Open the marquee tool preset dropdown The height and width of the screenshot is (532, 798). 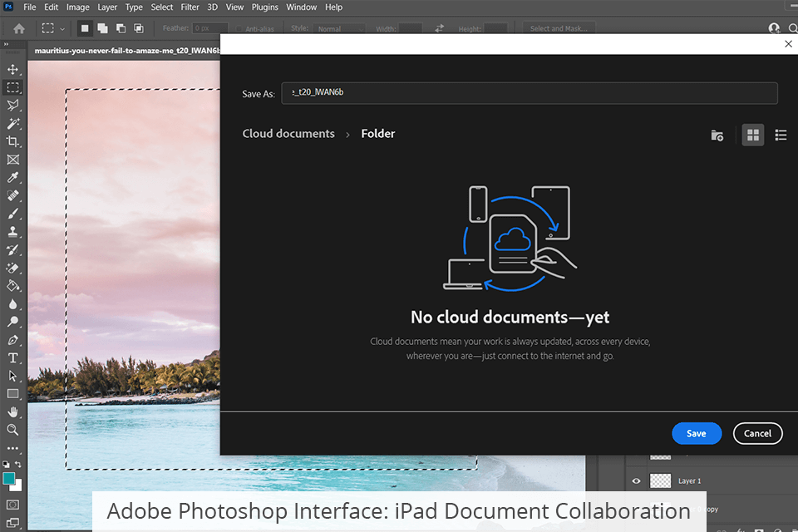(x=55, y=28)
